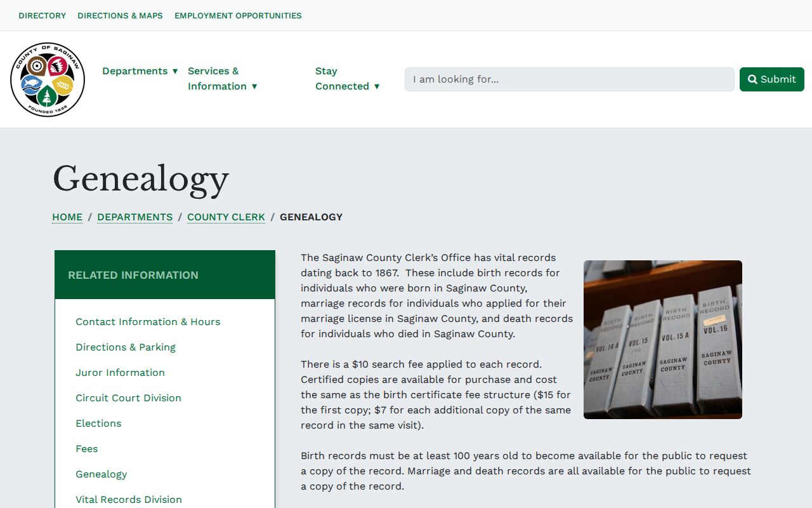Open Directions & Maps top link
812x508 pixels.
[x=120, y=15]
